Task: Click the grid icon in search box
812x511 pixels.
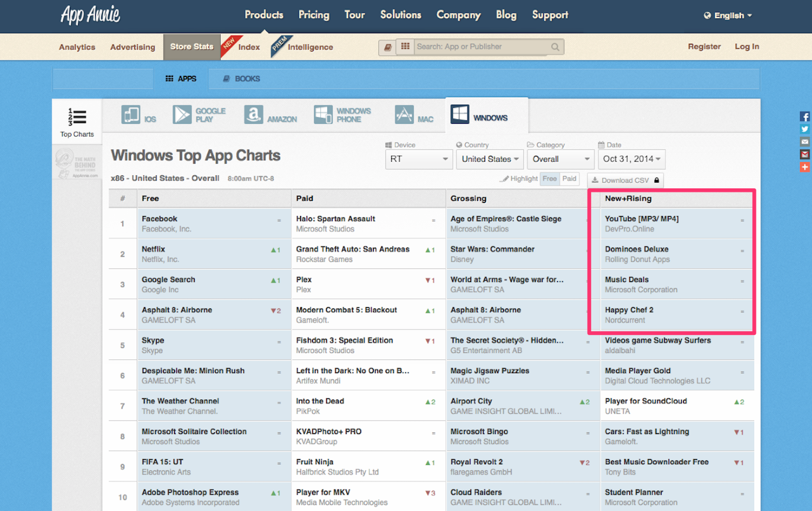Action: [x=405, y=46]
